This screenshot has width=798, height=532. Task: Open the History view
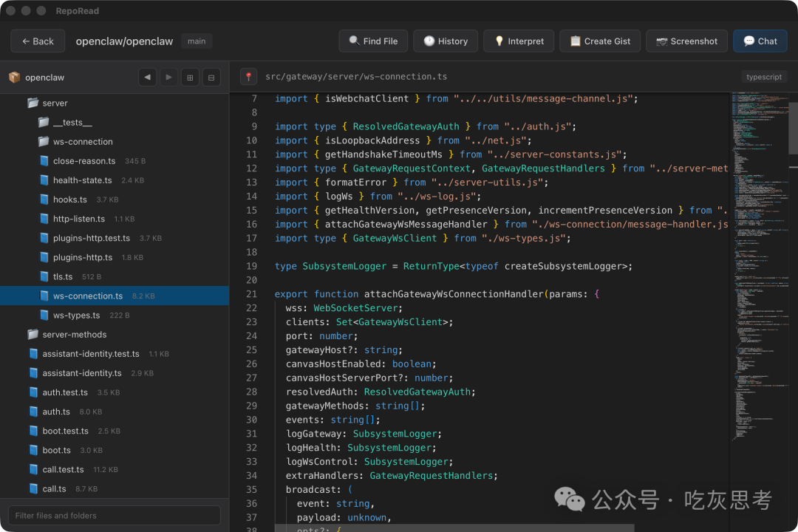446,41
